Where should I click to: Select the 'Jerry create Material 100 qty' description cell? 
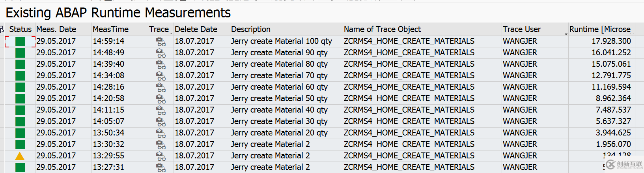pos(281,41)
